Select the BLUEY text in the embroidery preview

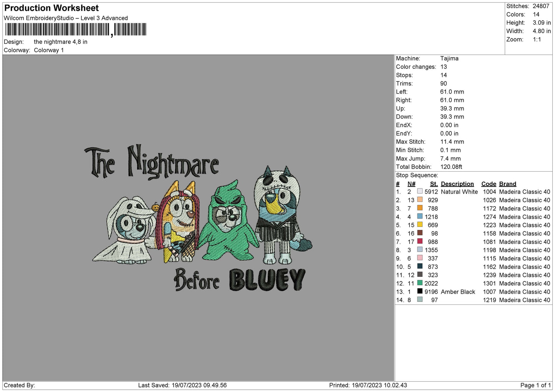267,280
